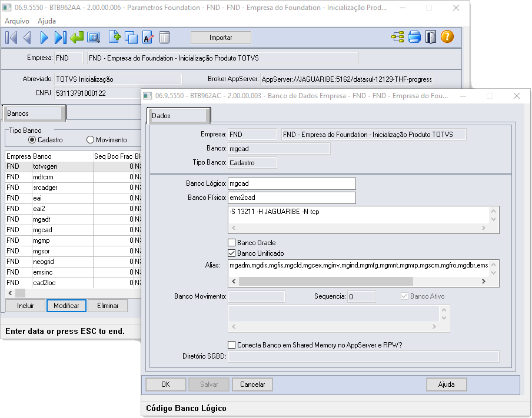Go to the previous record
The height and width of the screenshot is (418, 532).
[26, 37]
